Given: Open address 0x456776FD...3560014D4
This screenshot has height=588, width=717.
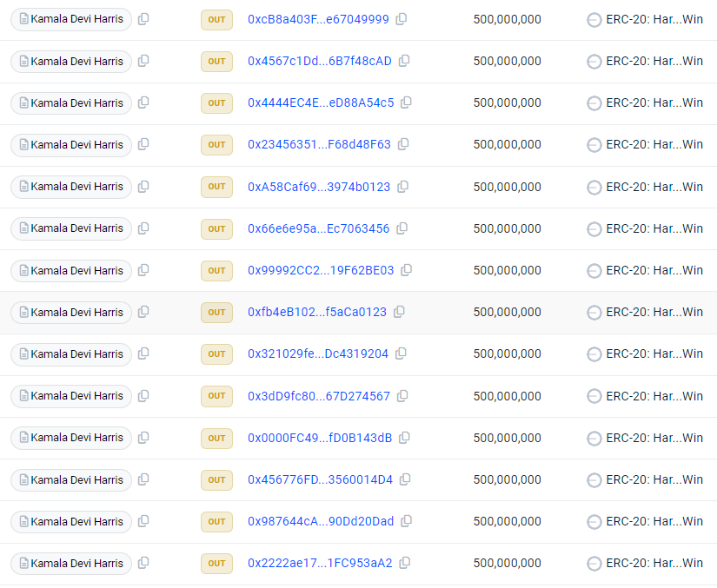Looking at the screenshot, I should 320,479.
